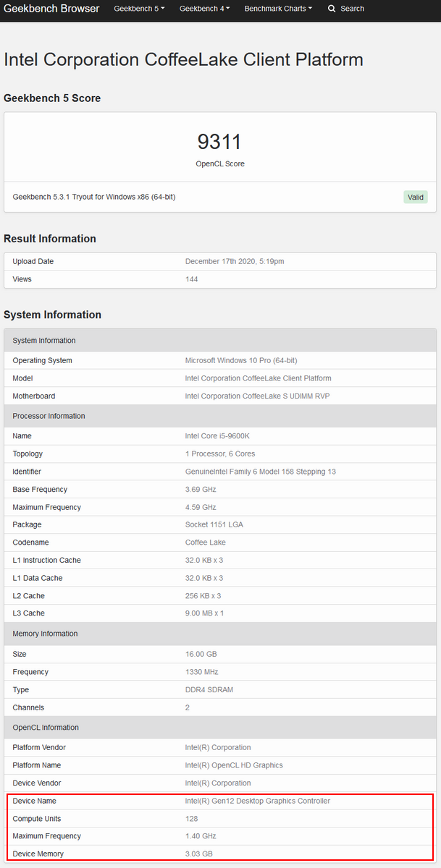Click memory frequency value 1330 MHz
The width and height of the screenshot is (441, 868).
(x=201, y=672)
